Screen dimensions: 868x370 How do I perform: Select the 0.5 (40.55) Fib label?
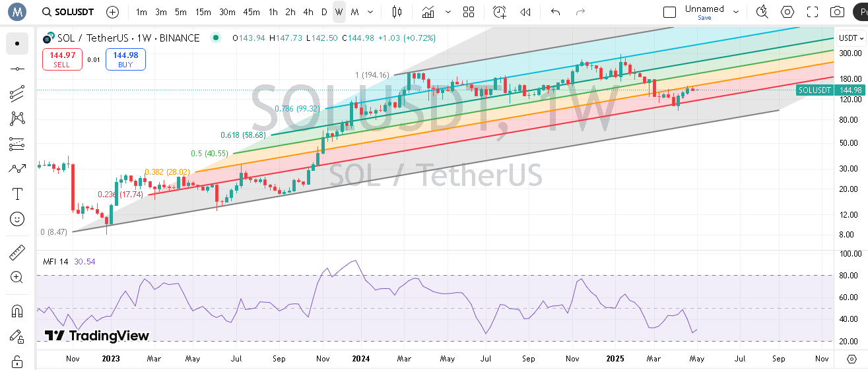point(209,154)
